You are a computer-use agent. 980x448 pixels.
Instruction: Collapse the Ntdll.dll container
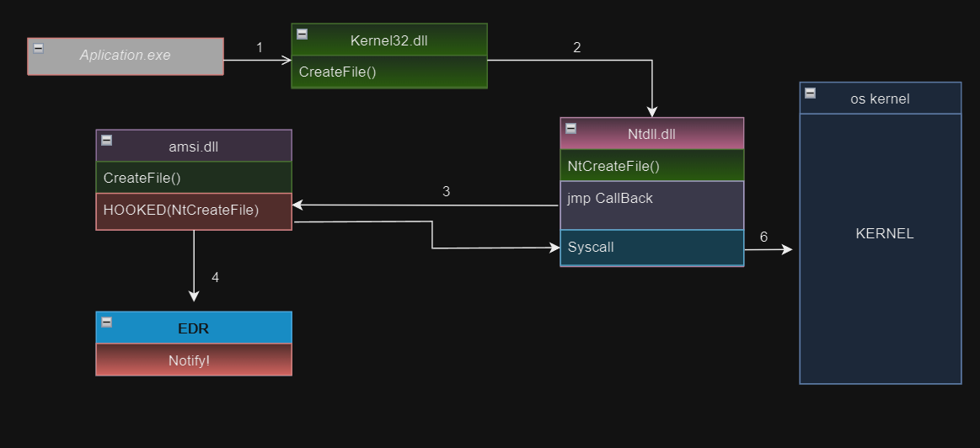tap(570, 129)
